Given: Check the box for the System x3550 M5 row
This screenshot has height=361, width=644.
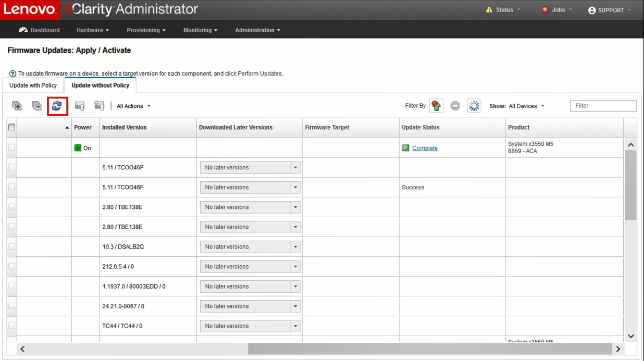Looking at the screenshot, I should point(11,148).
